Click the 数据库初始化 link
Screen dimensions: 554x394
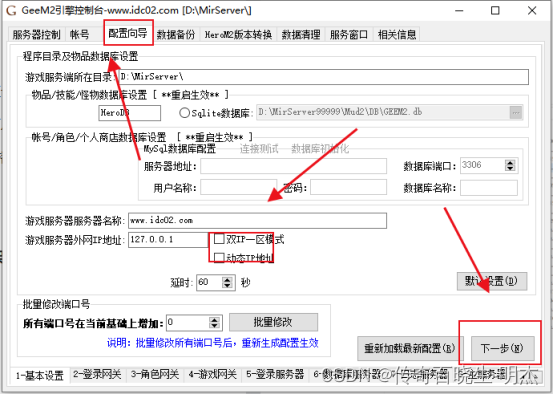[320, 149]
